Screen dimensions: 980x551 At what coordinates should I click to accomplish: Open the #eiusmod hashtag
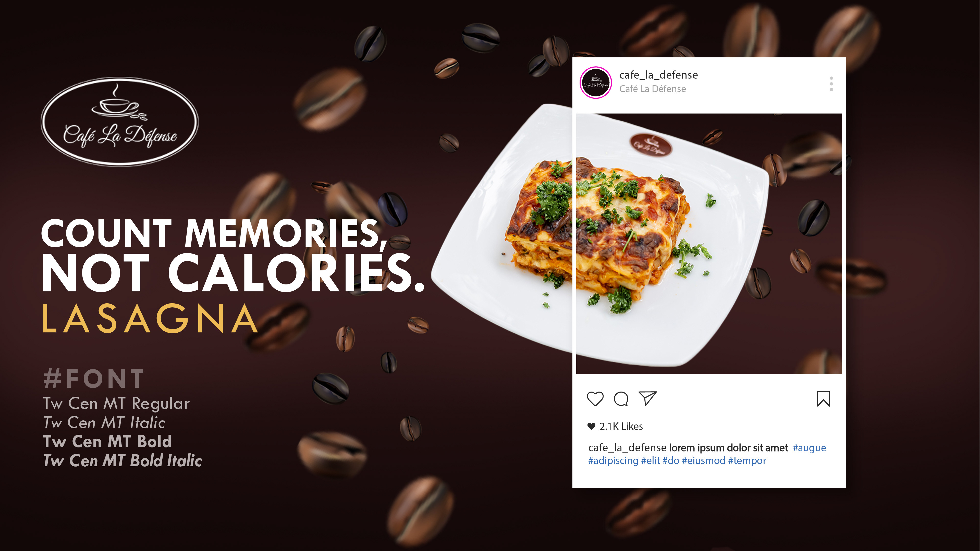pyautogui.click(x=703, y=460)
